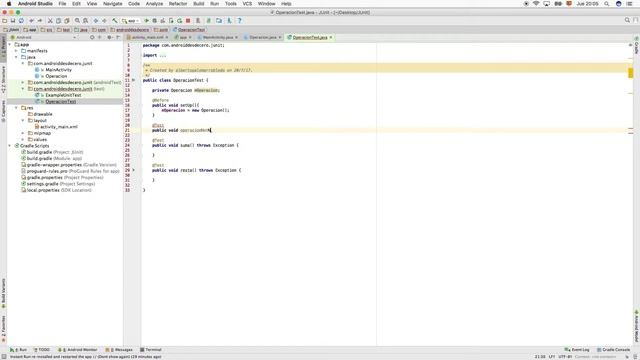Click the Apple menu icon
The width and height of the screenshot is (640, 360).
pyautogui.click(x=9, y=3)
